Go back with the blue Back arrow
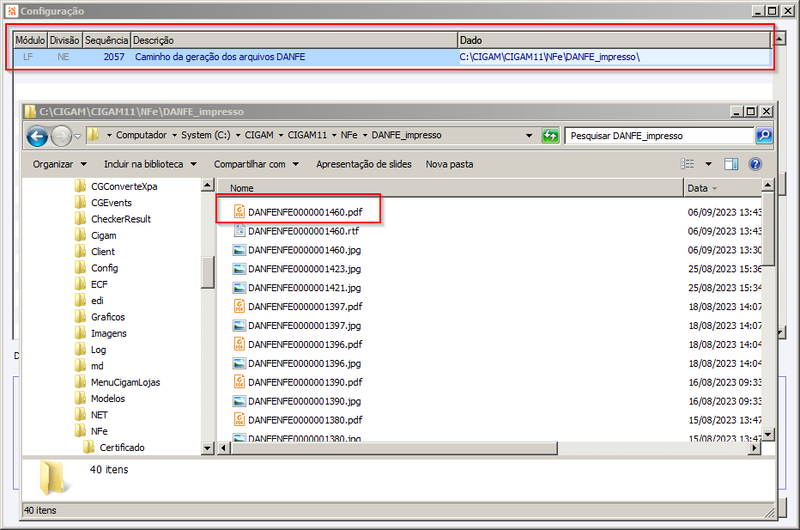 (37, 136)
